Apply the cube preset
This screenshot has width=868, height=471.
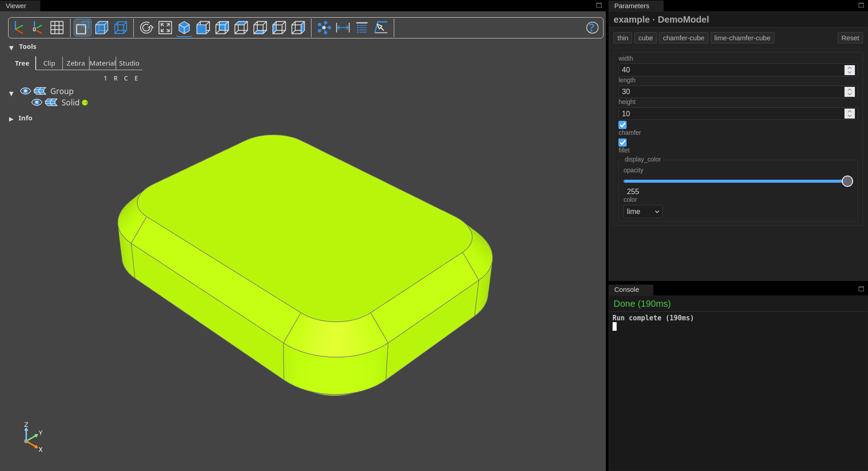(645, 38)
